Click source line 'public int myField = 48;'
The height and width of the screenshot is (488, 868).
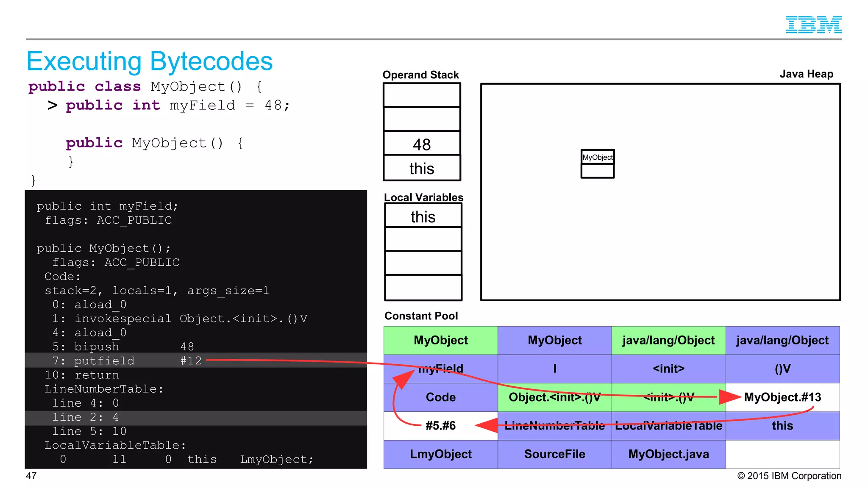(178, 105)
